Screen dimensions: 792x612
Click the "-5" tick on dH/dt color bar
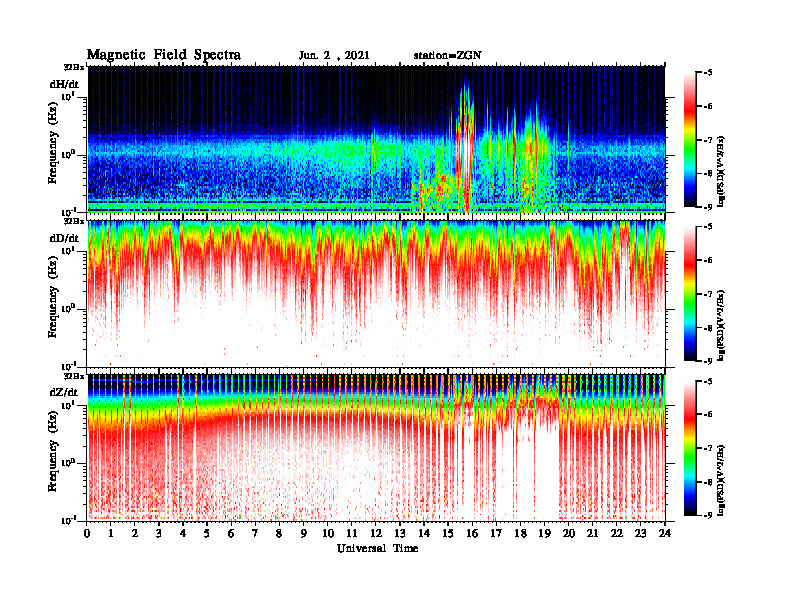click(x=707, y=73)
